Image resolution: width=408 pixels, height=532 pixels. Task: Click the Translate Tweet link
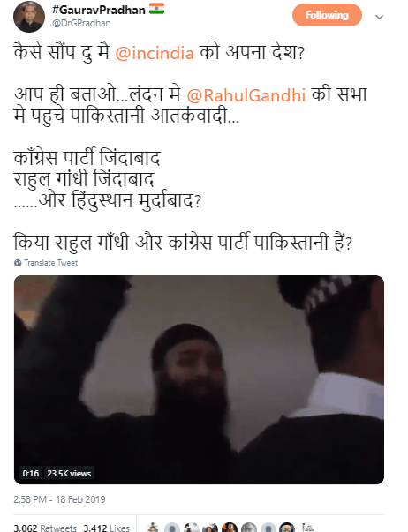click(51, 263)
